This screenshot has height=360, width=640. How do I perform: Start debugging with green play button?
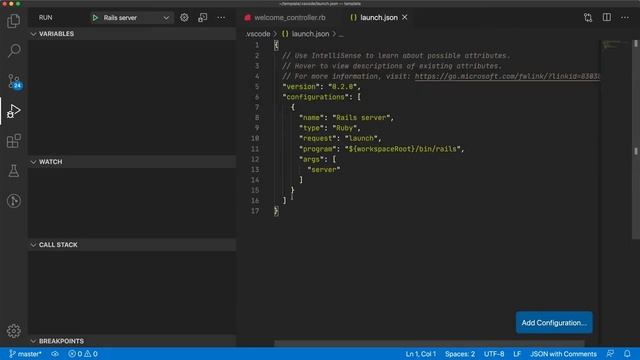[95, 18]
